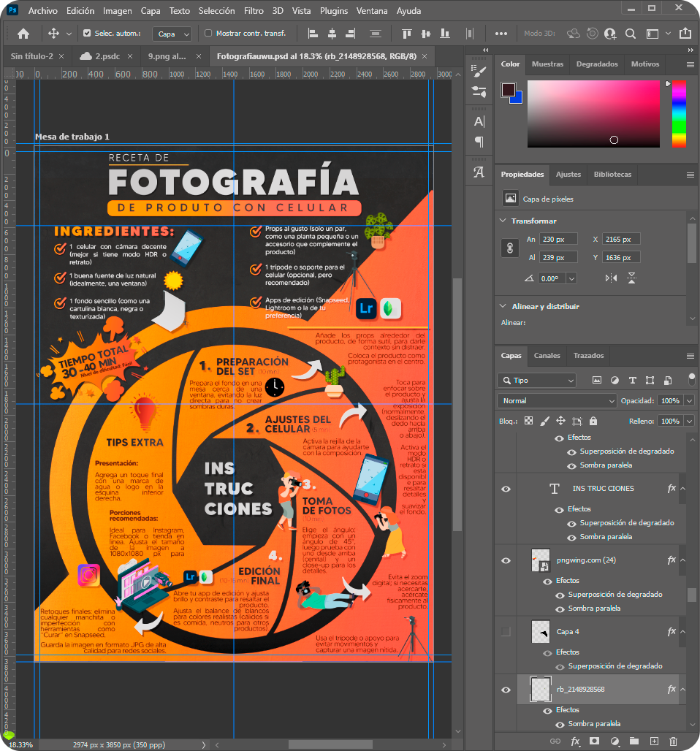Switch to the Canales tab
The width and height of the screenshot is (700, 751).
(547, 356)
